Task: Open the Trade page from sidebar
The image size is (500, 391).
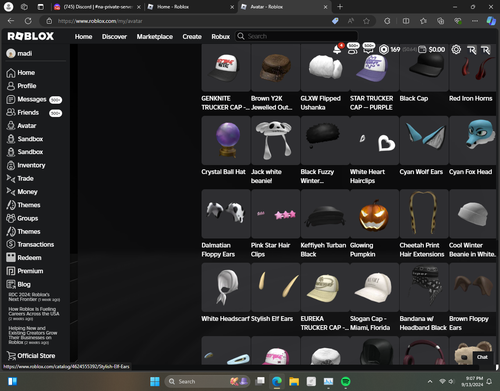Action: (x=20, y=179)
